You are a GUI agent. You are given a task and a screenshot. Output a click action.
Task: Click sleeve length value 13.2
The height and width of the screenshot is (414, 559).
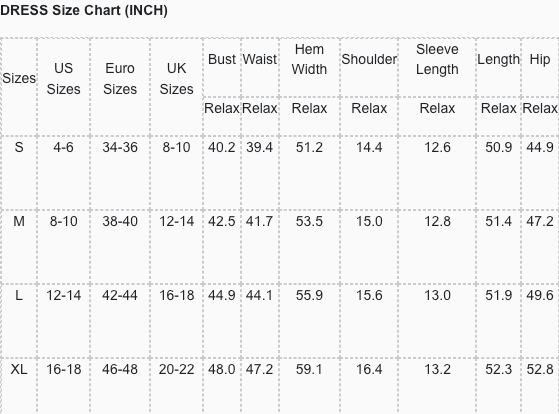[x=437, y=369]
